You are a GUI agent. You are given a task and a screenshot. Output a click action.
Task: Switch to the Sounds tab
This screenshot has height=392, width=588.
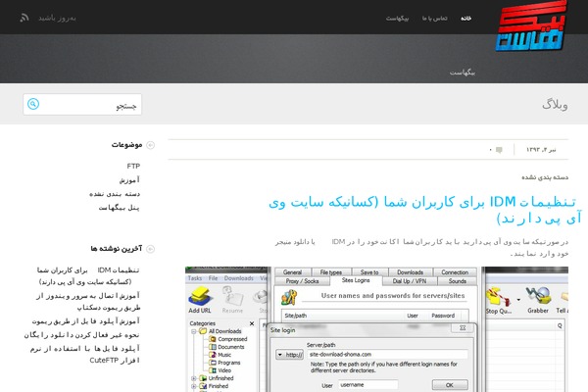tap(457, 281)
